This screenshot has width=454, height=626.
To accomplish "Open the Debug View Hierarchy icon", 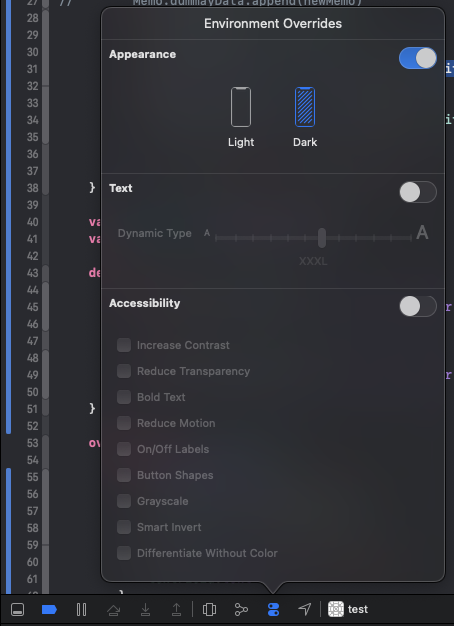I will [x=209, y=610].
